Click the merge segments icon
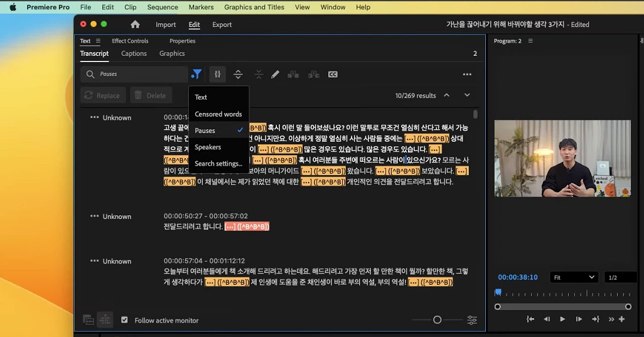Viewport: 644px width, 337px height. tap(259, 74)
